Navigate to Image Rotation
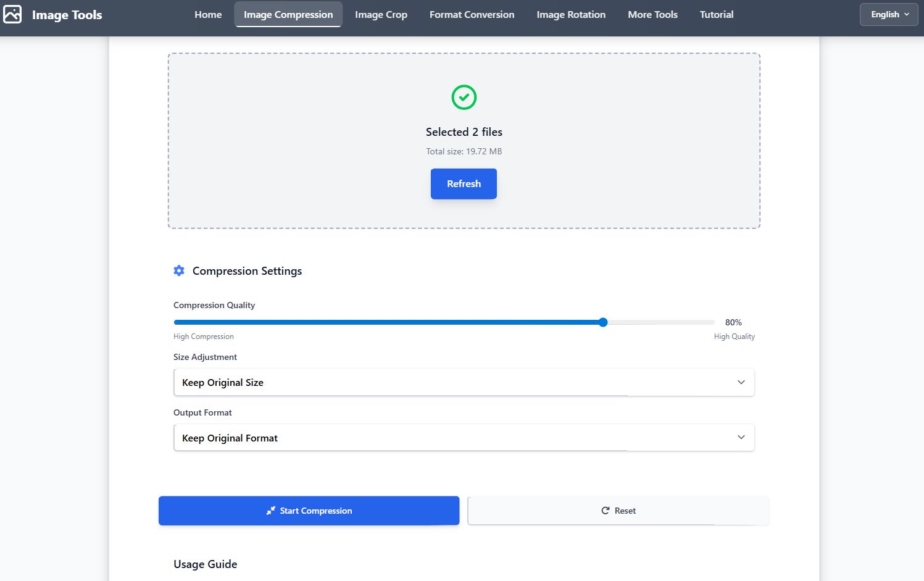The image size is (924, 581). [x=571, y=14]
